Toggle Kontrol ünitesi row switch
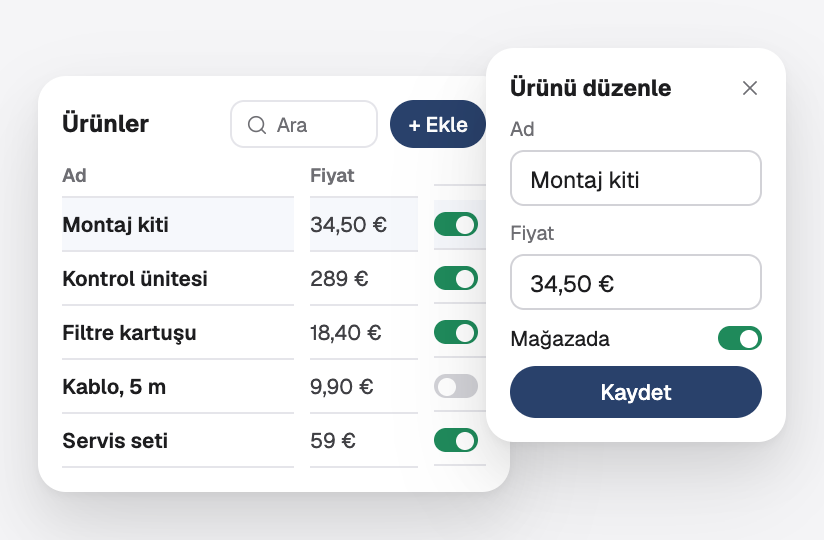Image resolution: width=824 pixels, height=540 pixels. (x=456, y=278)
